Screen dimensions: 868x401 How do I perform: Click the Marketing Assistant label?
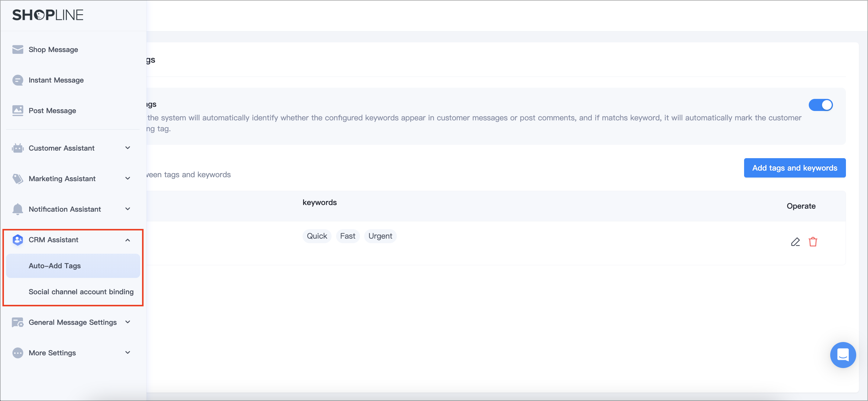pos(62,179)
